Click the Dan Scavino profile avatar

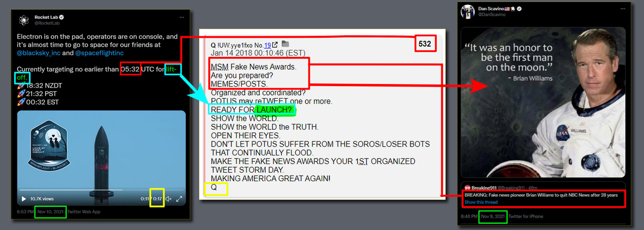click(x=467, y=12)
